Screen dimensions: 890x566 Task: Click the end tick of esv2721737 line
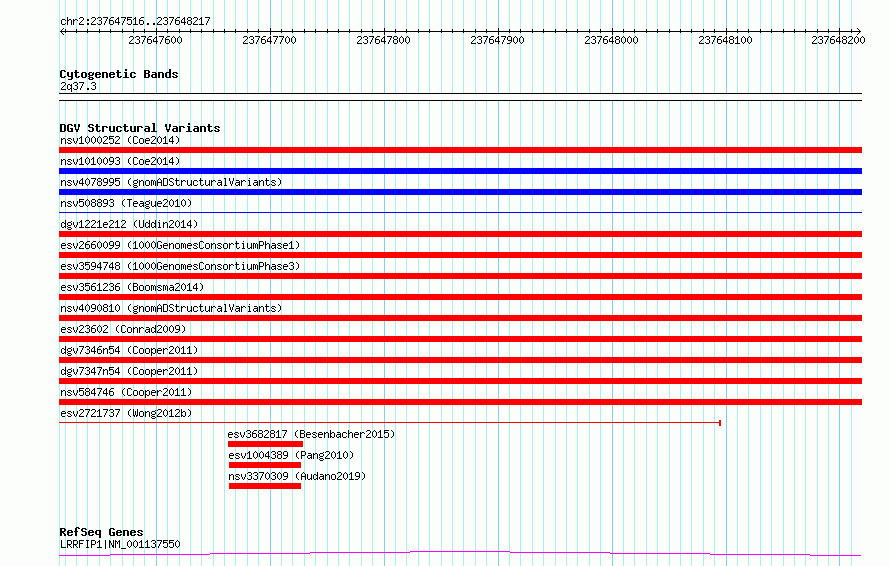[720, 423]
